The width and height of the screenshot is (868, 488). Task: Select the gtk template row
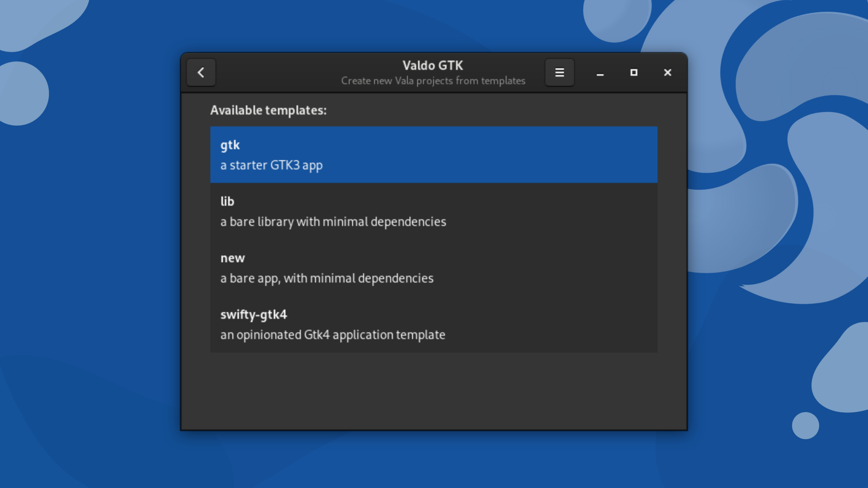(434, 155)
